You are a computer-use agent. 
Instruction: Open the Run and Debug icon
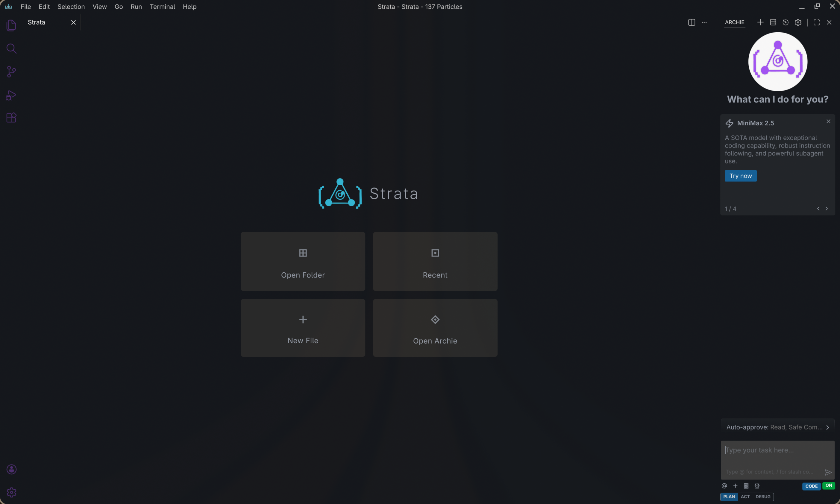coord(12,95)
